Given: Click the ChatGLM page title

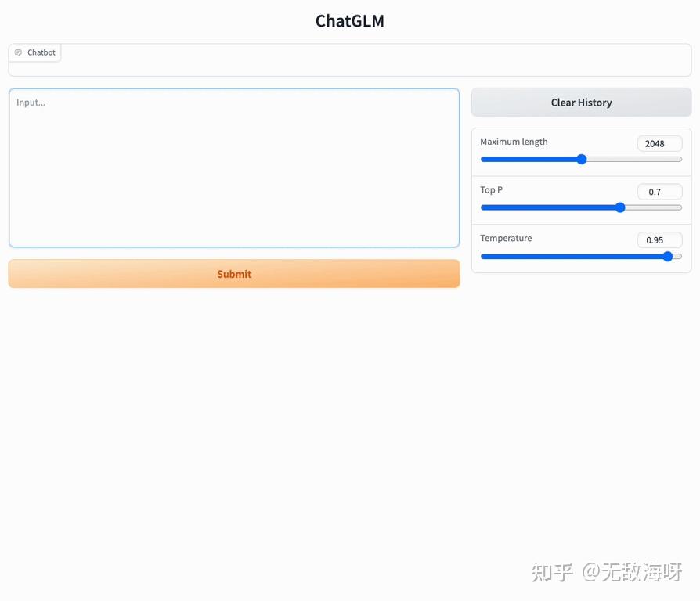Looking at the screenshot, I should pos(350,20).
